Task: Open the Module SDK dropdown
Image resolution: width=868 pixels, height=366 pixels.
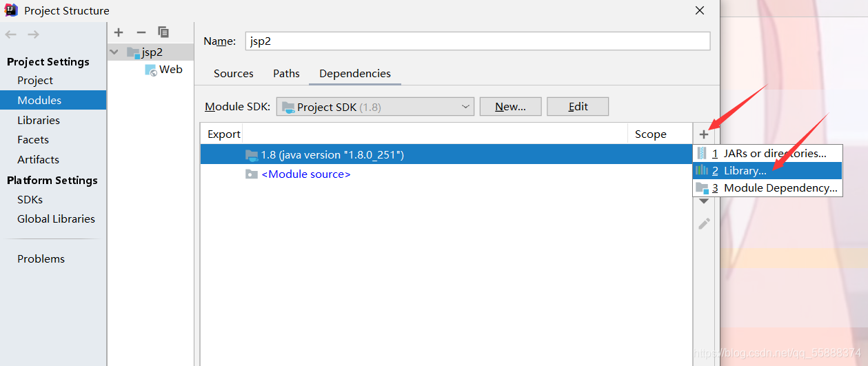Action: click(x=375, y=107)
